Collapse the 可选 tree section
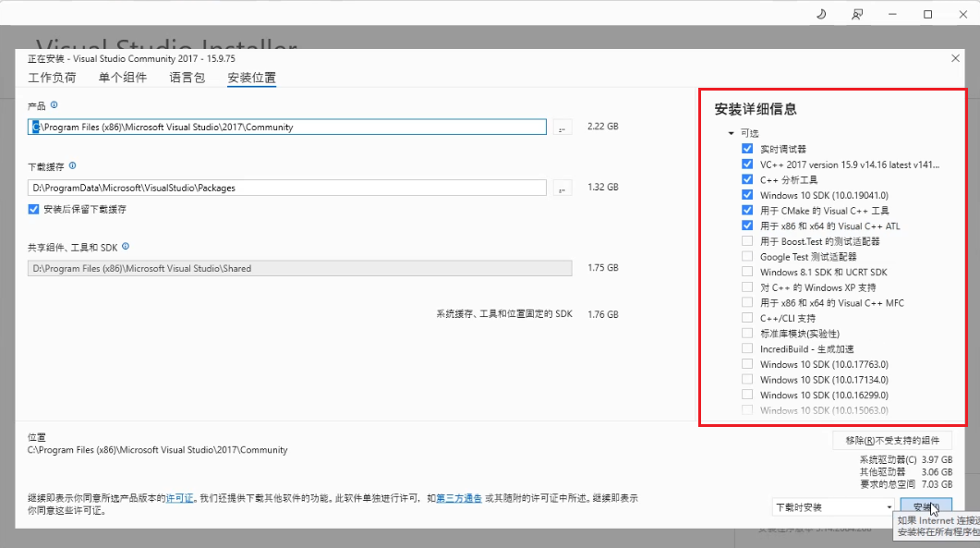This screenshot has height=548, width=980. point(732,134)
